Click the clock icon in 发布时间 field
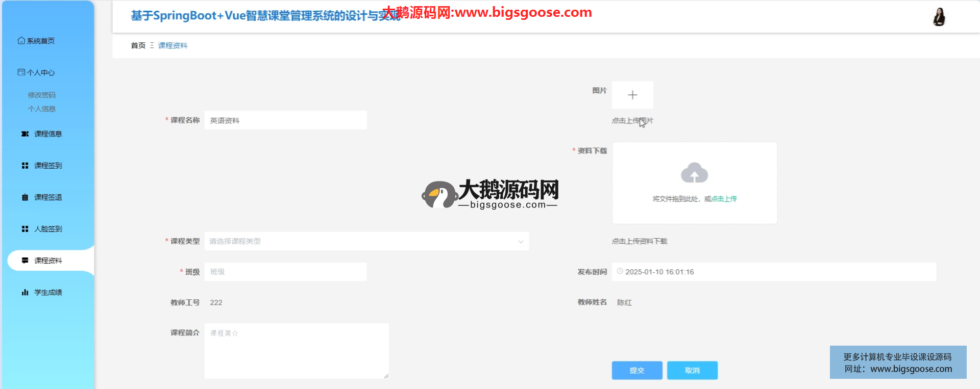The height and width of the screenshot is (389, 980). pyautogui.click(x=620, y=271)
